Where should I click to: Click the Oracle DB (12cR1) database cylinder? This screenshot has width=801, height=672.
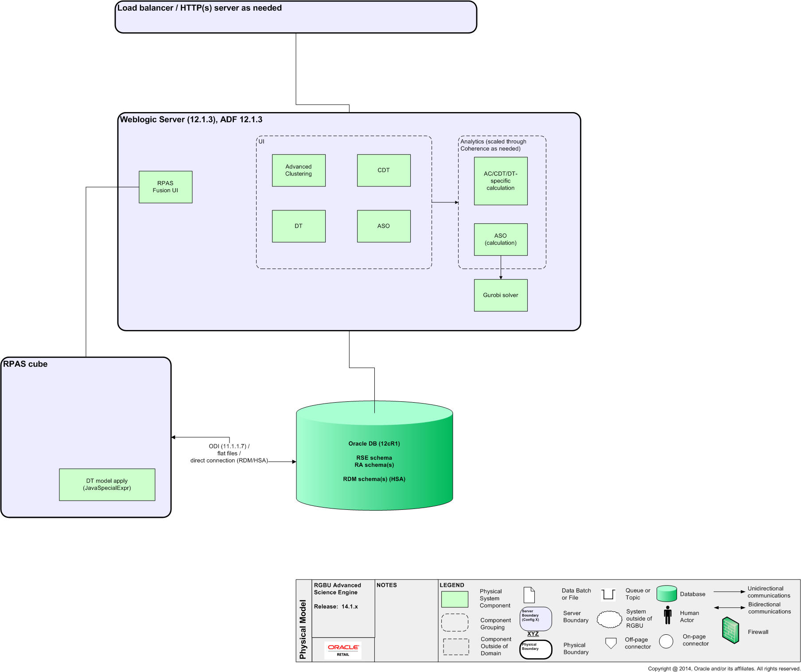coord(374,456)
